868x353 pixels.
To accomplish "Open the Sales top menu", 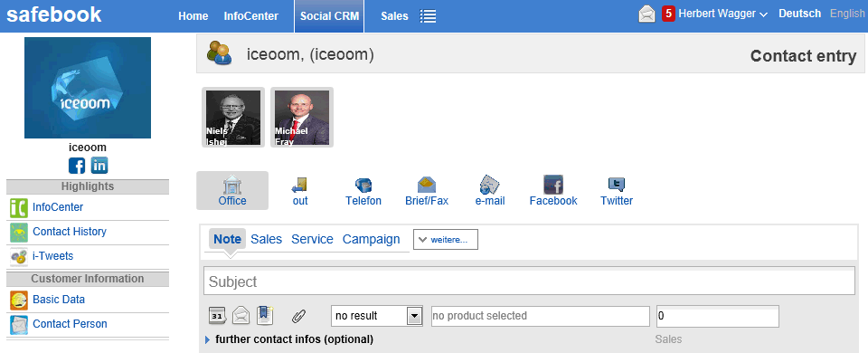I will pos(394,16).
